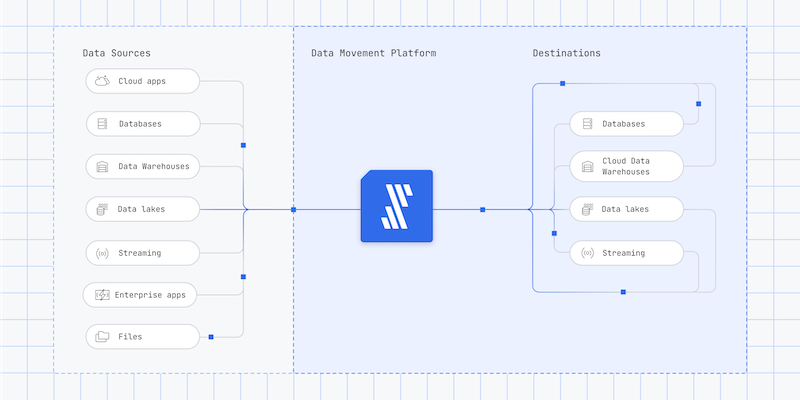Click the cloud icon in Cloud apps

tap(102, 81)
